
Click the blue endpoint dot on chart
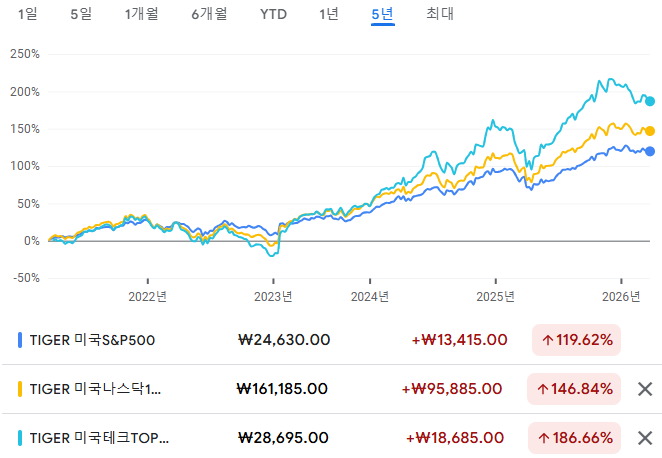650,151
